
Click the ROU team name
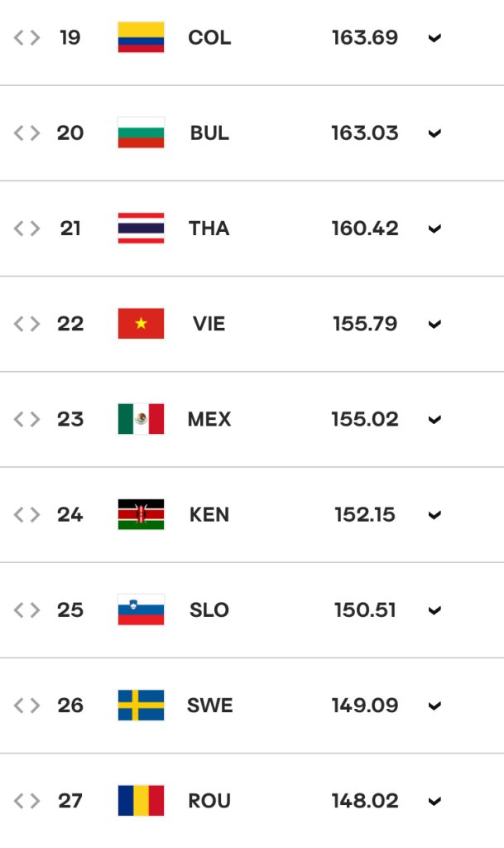[x=209, y=801]
